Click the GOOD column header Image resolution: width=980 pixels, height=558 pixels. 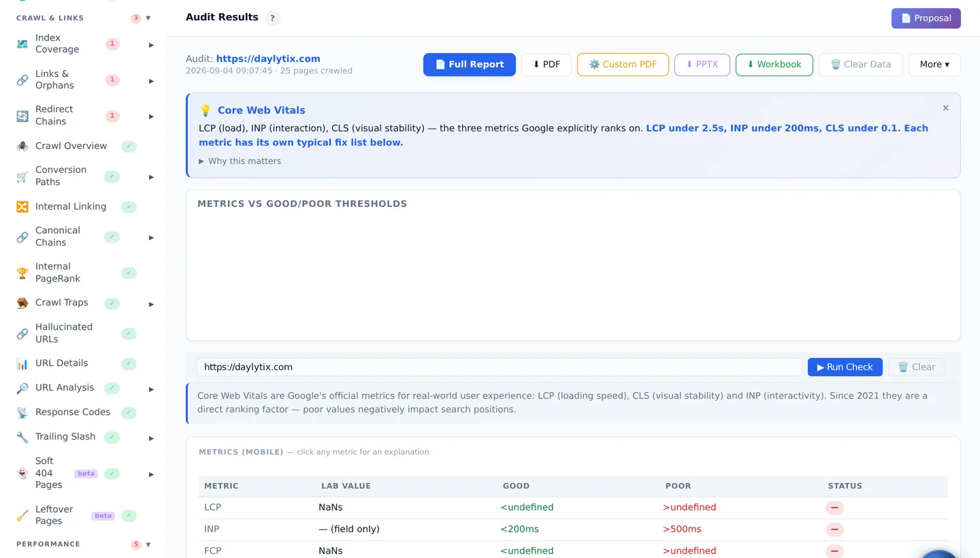click(516, 487)
